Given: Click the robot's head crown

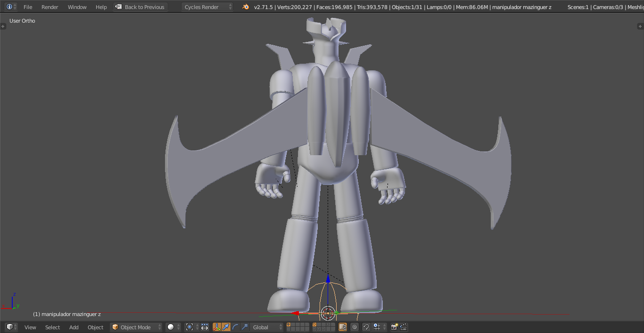Looking at the screenshot, I should 327,29.
